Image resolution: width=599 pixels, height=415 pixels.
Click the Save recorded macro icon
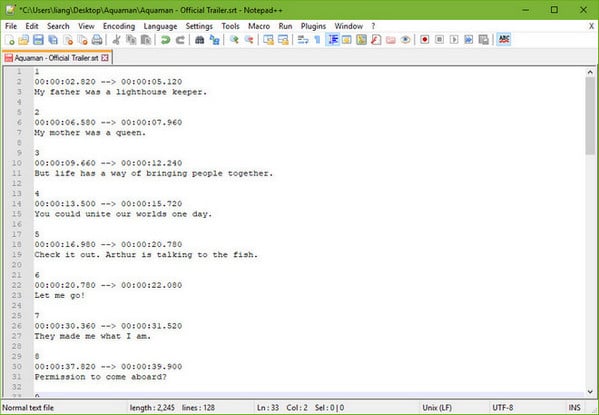[x=483, y=40]
